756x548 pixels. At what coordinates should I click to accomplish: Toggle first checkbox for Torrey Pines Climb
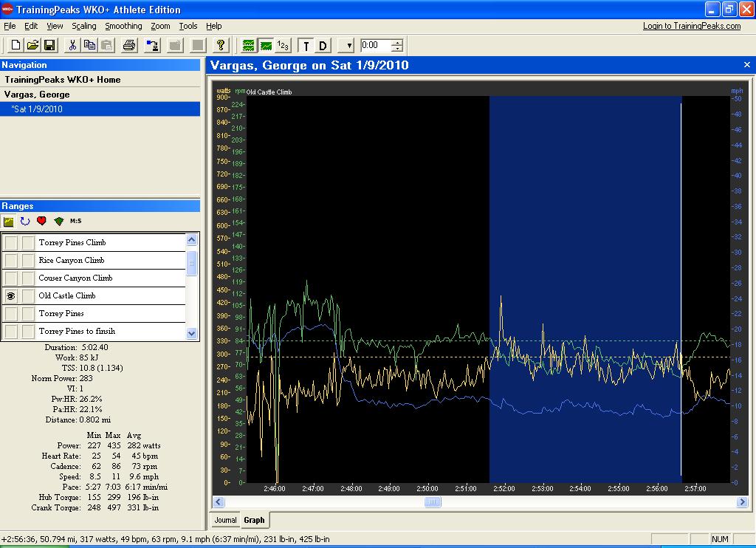[x=11, y=242]
